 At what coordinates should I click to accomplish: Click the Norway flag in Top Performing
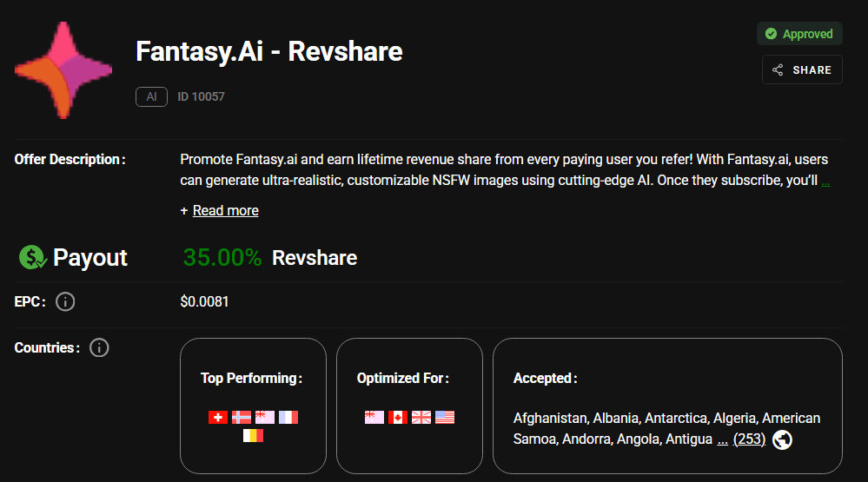click(242, 417)
